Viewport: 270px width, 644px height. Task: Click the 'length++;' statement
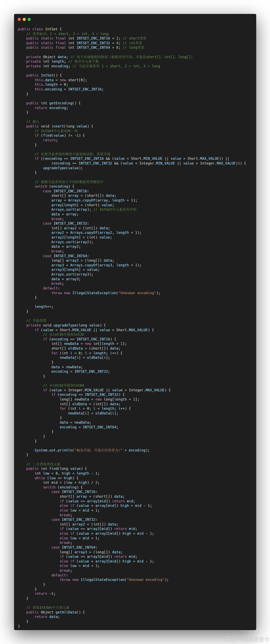click(x=44, y=306)
